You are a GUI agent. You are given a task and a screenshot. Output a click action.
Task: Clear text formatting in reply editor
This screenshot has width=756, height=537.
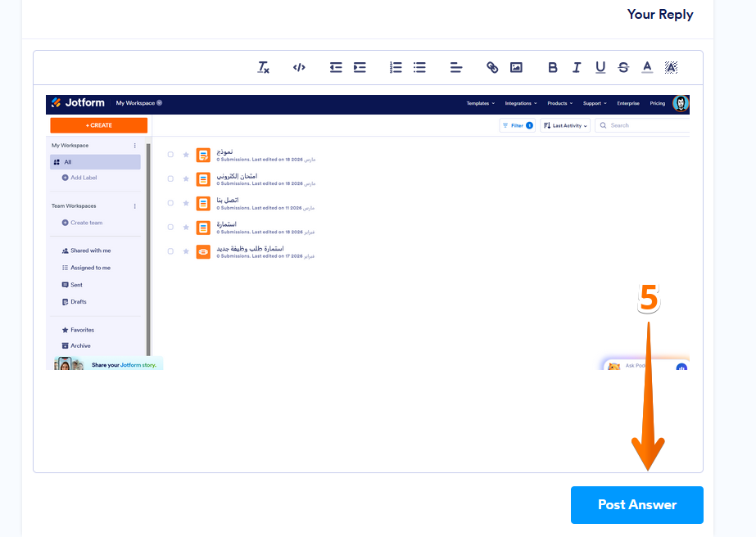pos(263,67)
